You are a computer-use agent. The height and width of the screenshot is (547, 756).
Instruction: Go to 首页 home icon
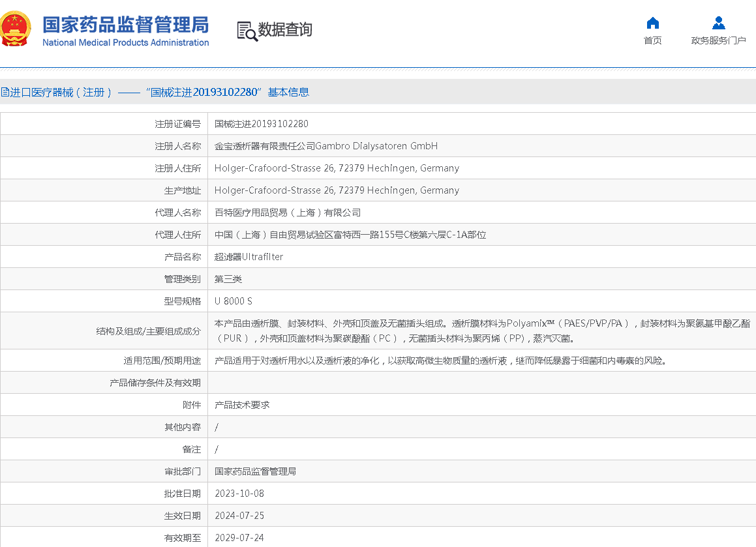[x=652, y=23]
